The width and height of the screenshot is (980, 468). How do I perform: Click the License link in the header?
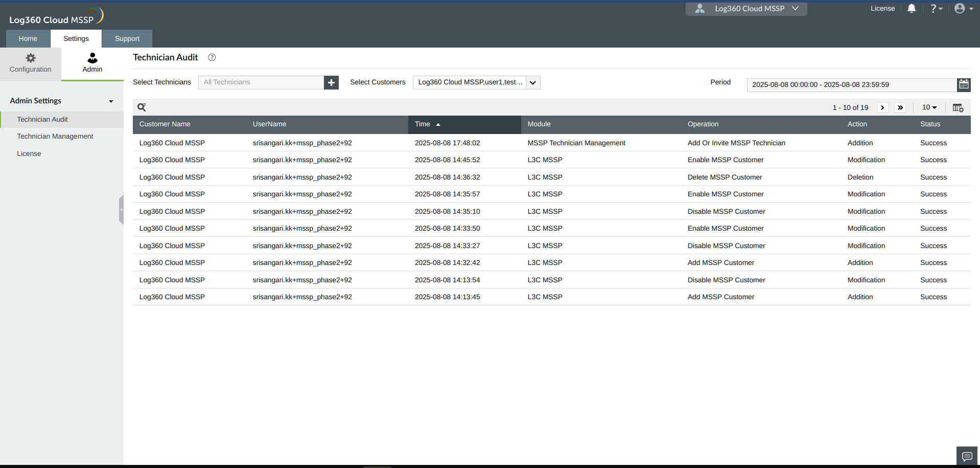882,9
